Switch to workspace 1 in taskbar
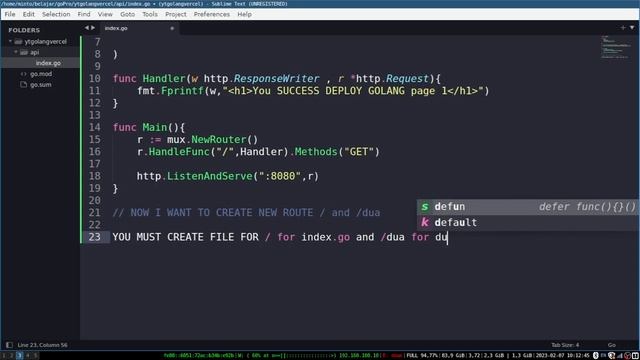 3,356
